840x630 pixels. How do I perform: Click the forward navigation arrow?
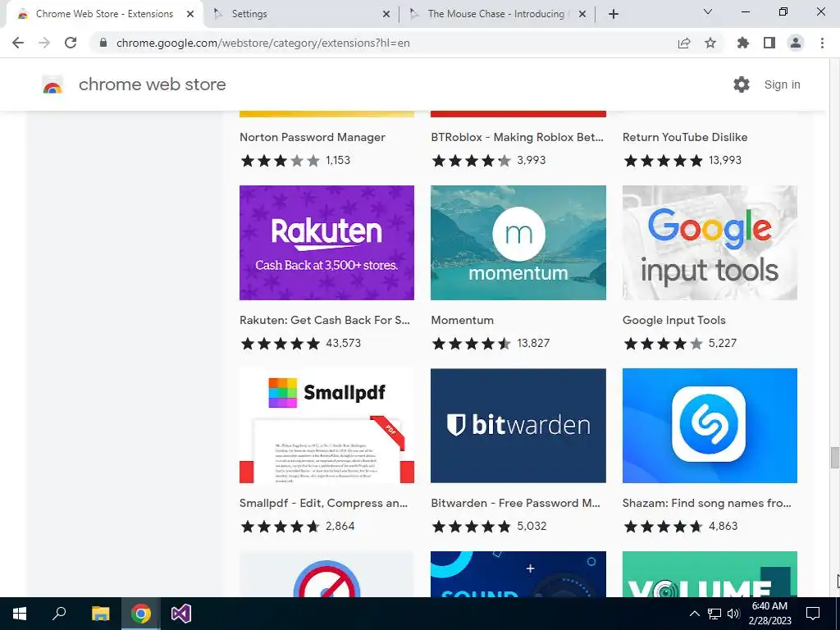tap(44, 43)
